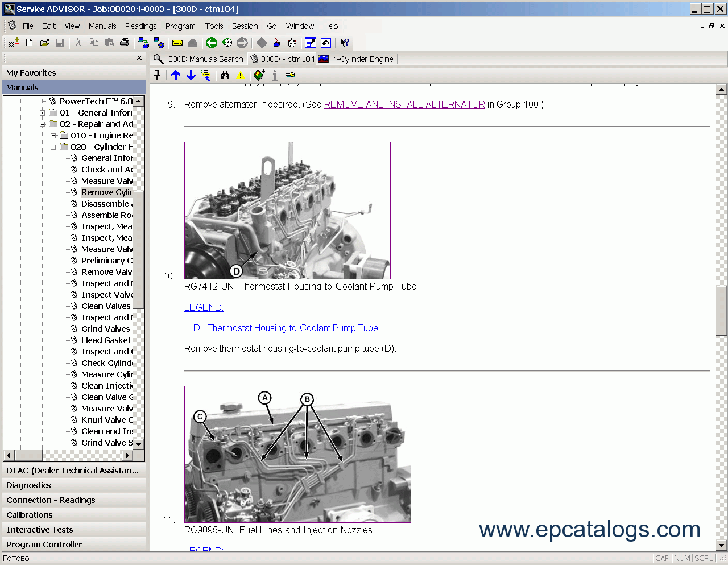Go to previous topic with blue up arrow
This screenshot has height=565, width=728.
point(176,75)
